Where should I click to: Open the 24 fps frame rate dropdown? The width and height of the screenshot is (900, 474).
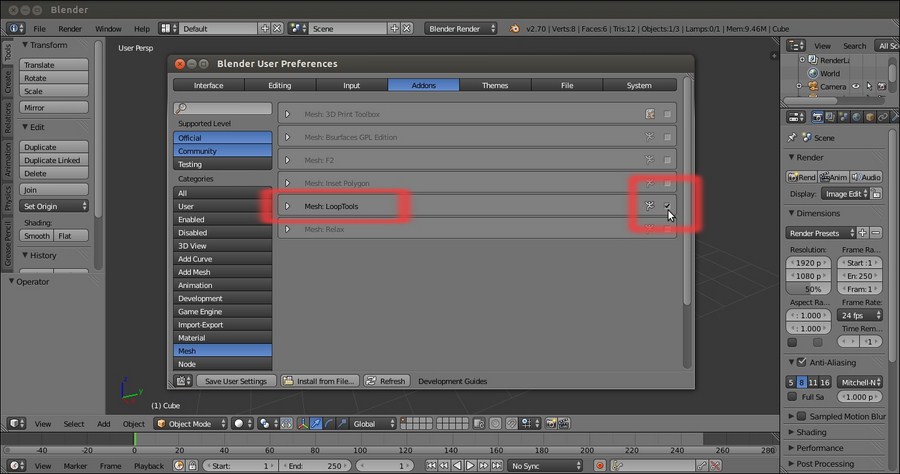coord(860,315)
